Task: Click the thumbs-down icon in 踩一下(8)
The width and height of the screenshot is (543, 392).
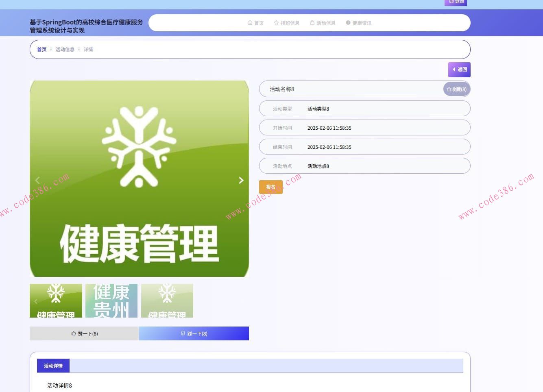Action: [183, 333]
